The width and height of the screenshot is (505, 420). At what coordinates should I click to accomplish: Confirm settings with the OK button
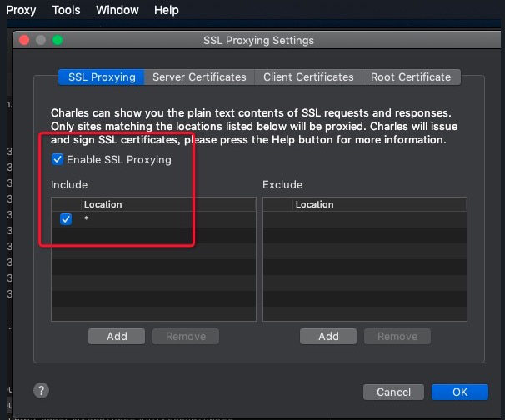click(x=460, y=392)
